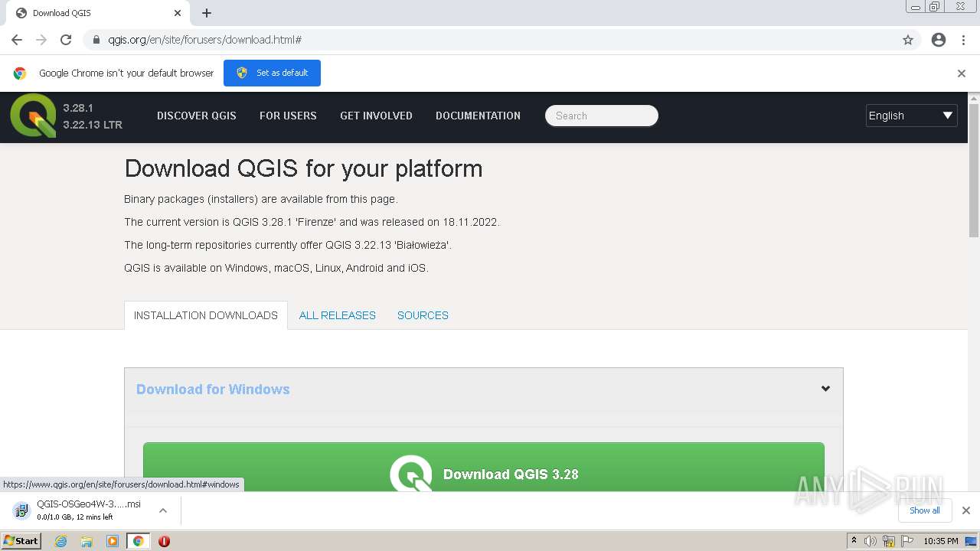
Task: Click the 3.22.13 LTR version text
Action: (x=93, y=125)
